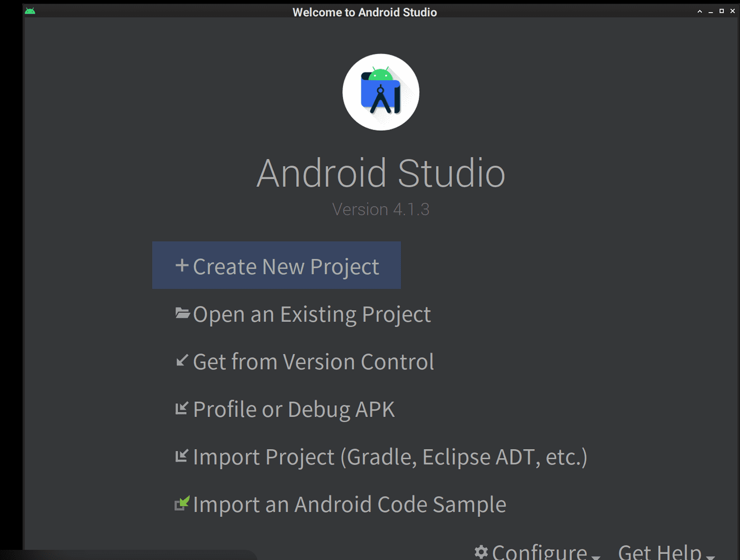
Task: Click the green check icon beside Import an Android Code Sample
Action: point(182,503)
